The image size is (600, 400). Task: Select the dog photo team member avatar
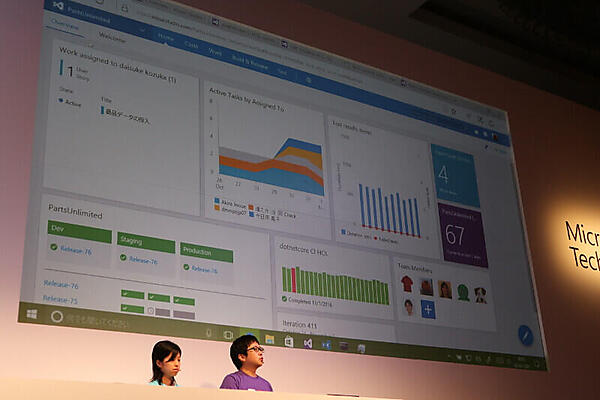coord(480,295)
